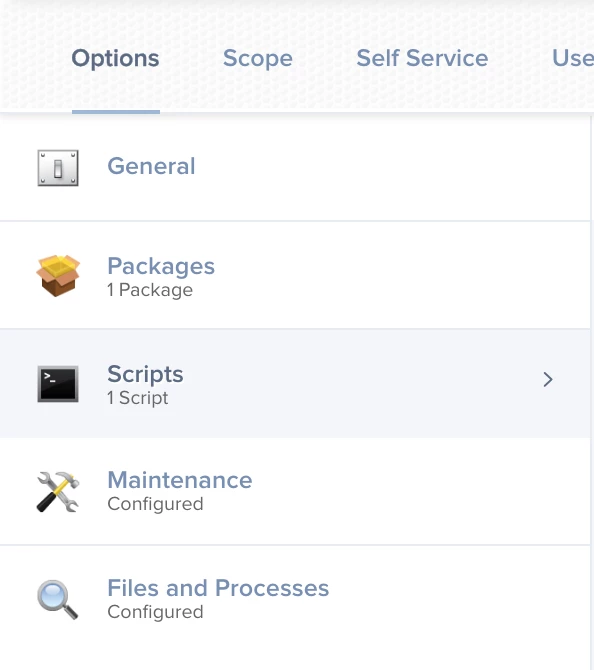Click the Scripts terminal icon
594x670 pixels.
coord(58,384)
